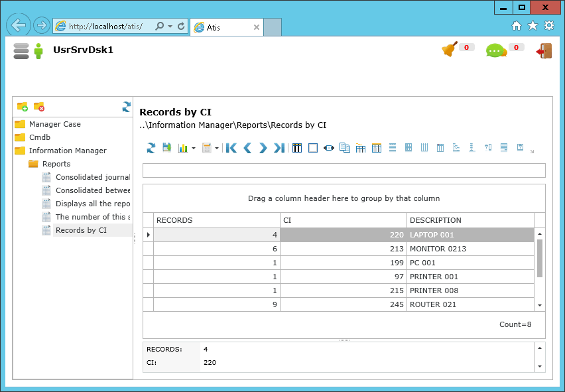565x392 pixels.
Task: Sort by the DESCRIPTION column header
Action: click(470, 220)
